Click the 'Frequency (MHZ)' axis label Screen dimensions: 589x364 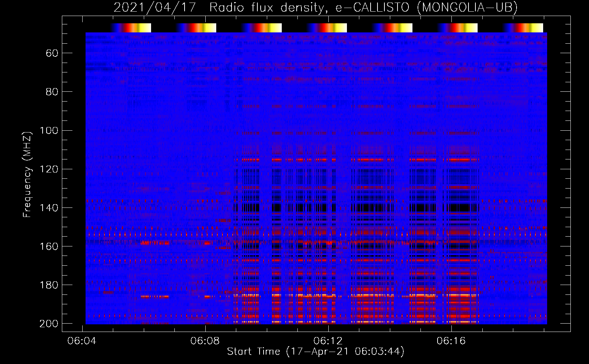pyautogui.click(x=27, y=174)
